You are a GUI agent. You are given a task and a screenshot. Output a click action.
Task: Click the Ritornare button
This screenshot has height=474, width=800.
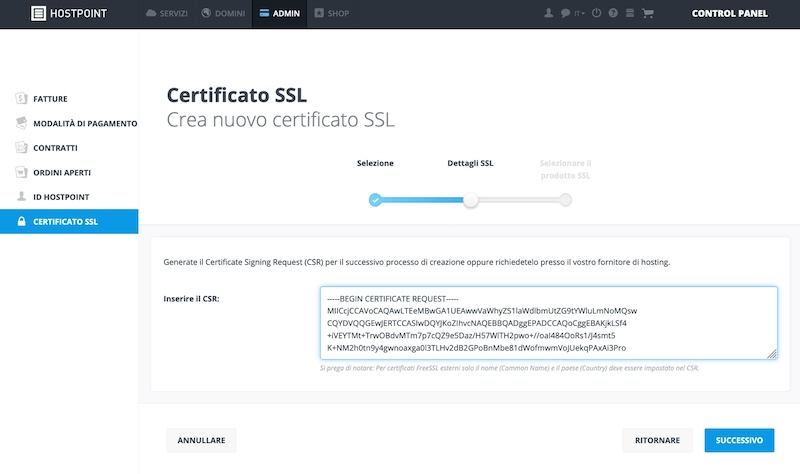(658, 440)
